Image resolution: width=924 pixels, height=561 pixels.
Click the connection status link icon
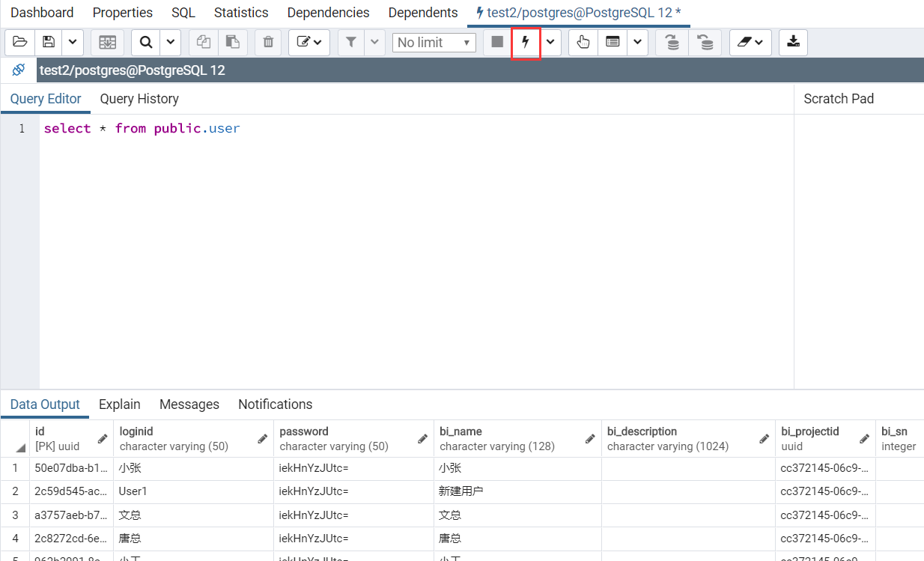point(19,70)
